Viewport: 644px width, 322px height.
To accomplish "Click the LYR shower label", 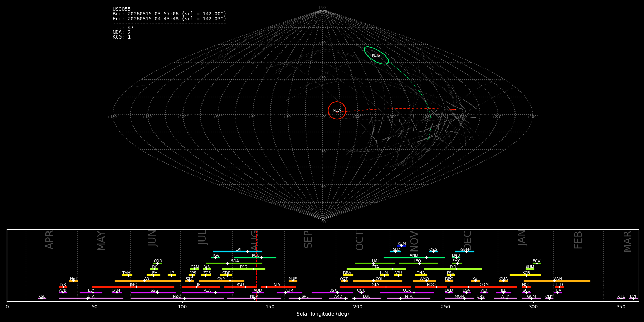I will point(63,285).
